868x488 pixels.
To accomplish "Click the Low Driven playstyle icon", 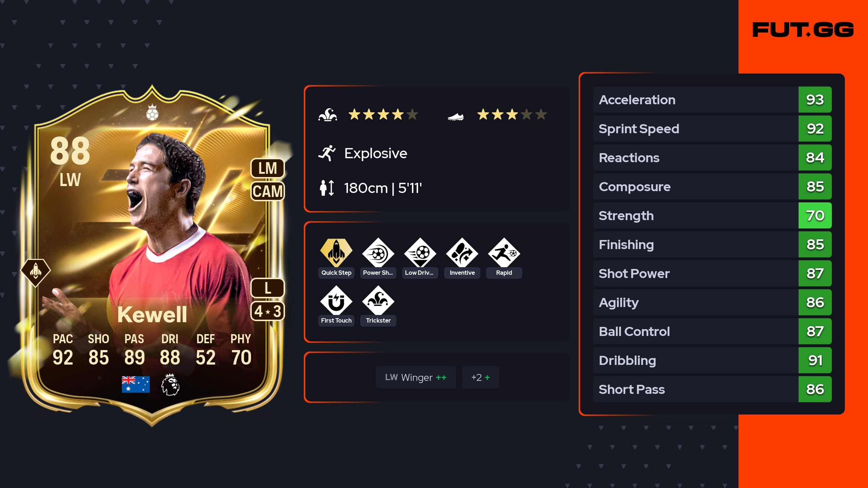I will pyautogui.click(x=420, y=253).
